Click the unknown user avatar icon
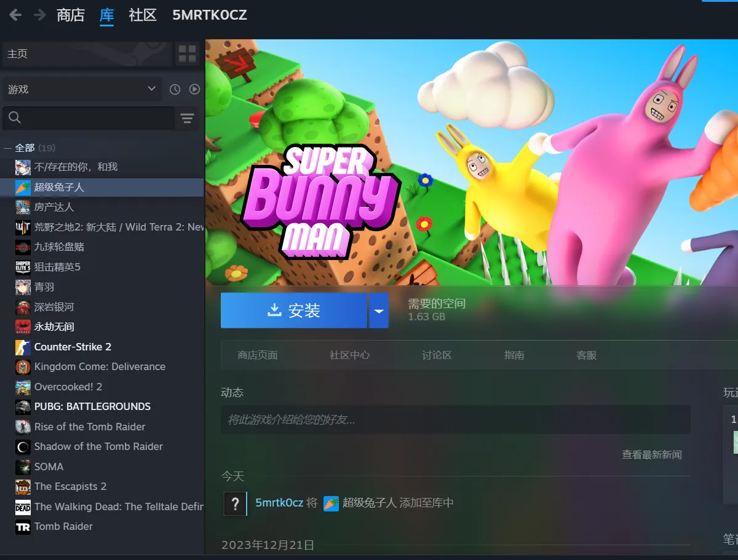Viewport: 738px width, 560px height. point(234,503)
